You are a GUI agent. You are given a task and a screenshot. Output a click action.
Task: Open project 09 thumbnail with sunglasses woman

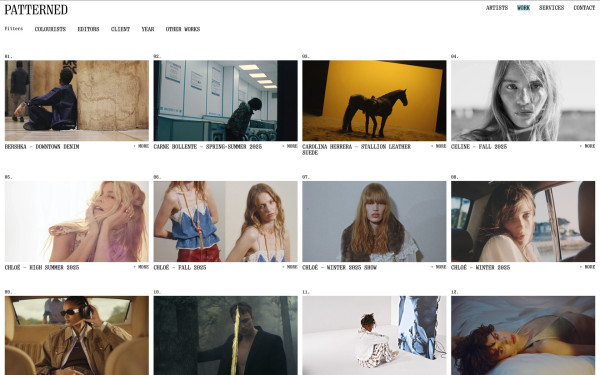pos(77,336)
